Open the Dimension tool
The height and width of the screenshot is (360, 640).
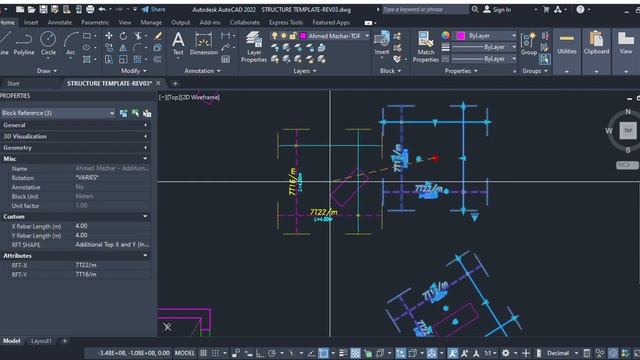203,44
